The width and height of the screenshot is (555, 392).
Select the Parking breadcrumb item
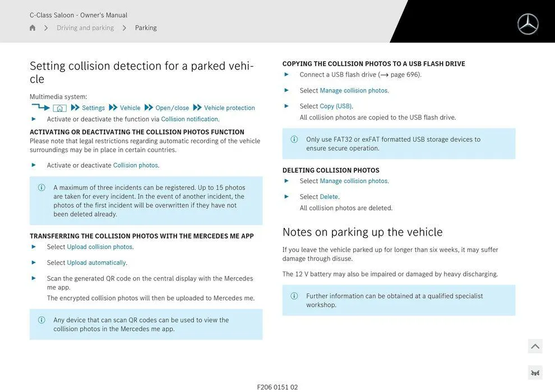(146, 28)
